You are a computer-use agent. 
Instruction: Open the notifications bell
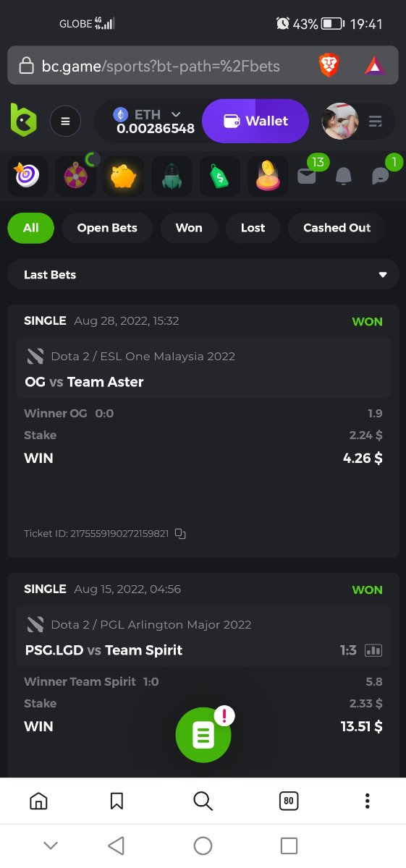click(344, 176)
